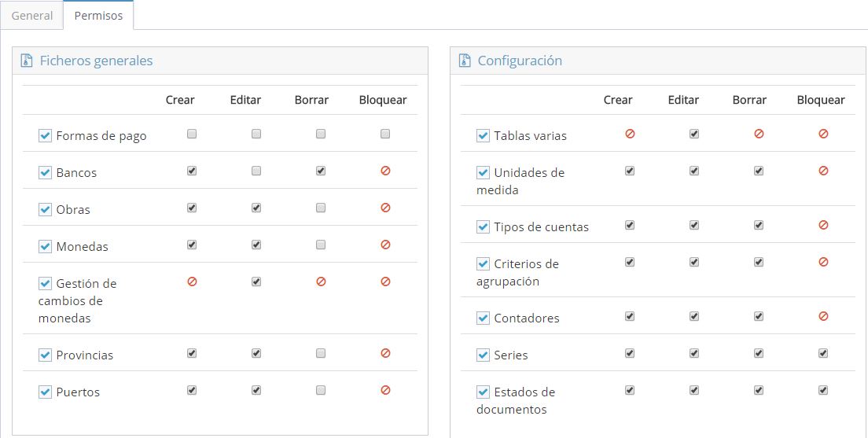Disable Bloquear for Estados de documentos
The width and height of the screenshot is (868, 438).
coord(823,390)
